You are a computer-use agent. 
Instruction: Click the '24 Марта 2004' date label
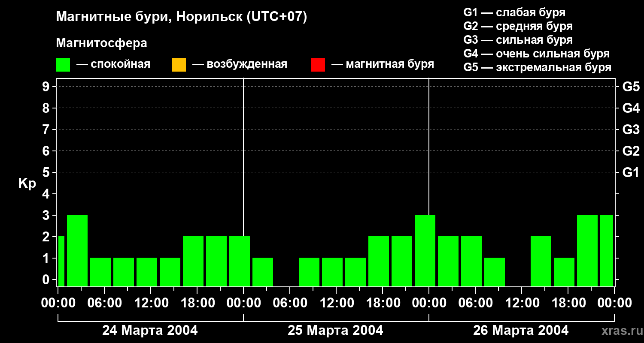[x=150, y=331]
